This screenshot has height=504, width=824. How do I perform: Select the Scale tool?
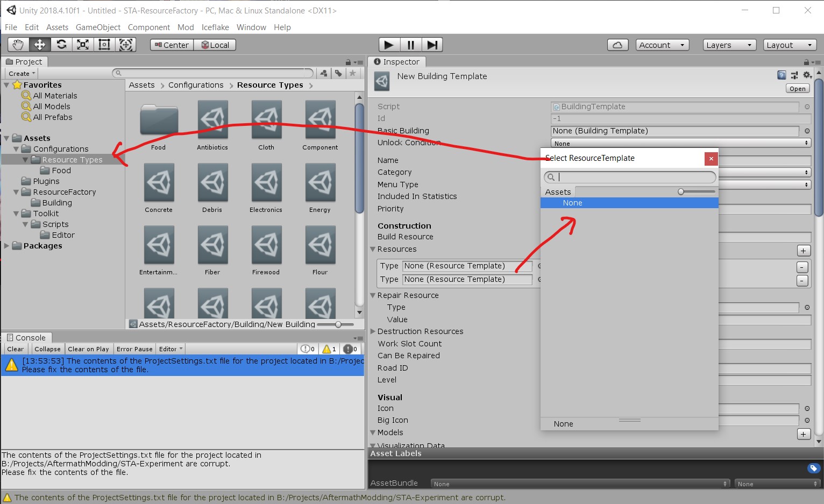pos(83,45)
